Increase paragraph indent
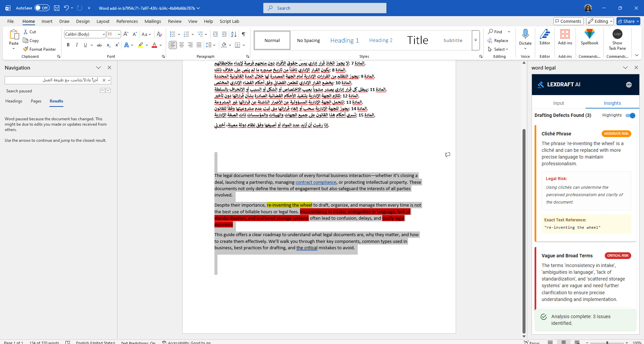The width and height of the screenshot is (644, 344). point(224,34)
